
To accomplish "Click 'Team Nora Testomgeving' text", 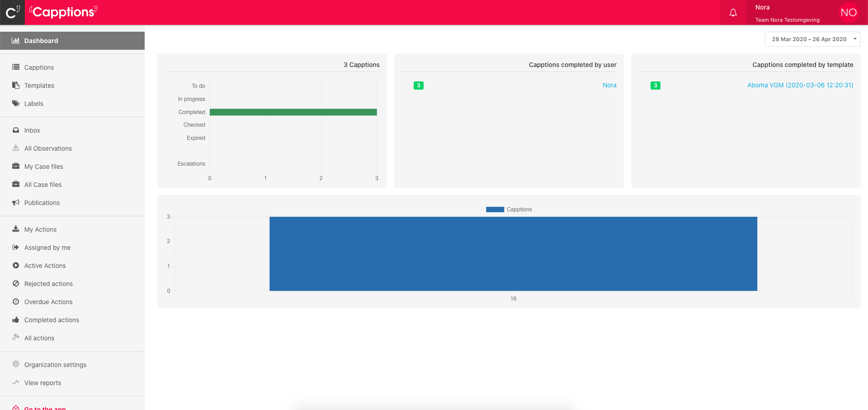I will (788, 20).
